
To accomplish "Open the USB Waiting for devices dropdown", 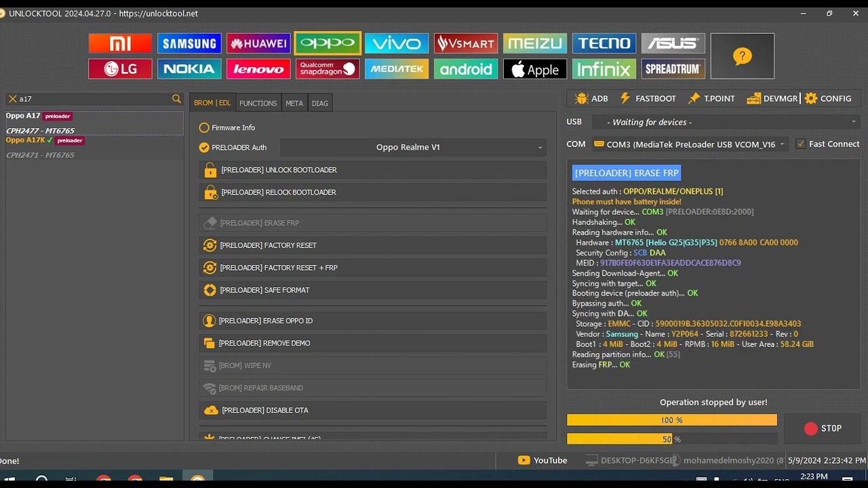I will click(726, 122).
